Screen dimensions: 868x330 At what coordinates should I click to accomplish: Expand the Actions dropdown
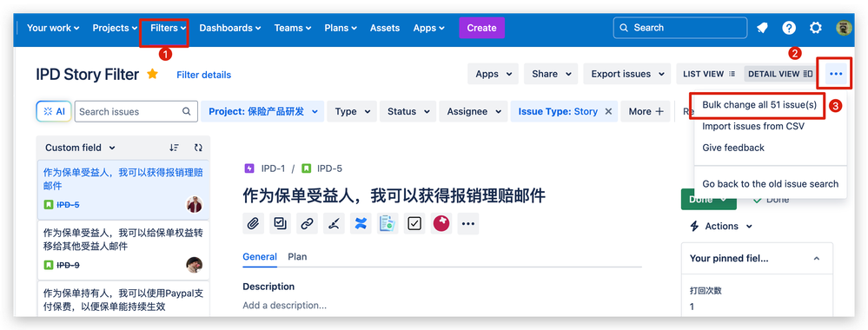coord(721,226)
